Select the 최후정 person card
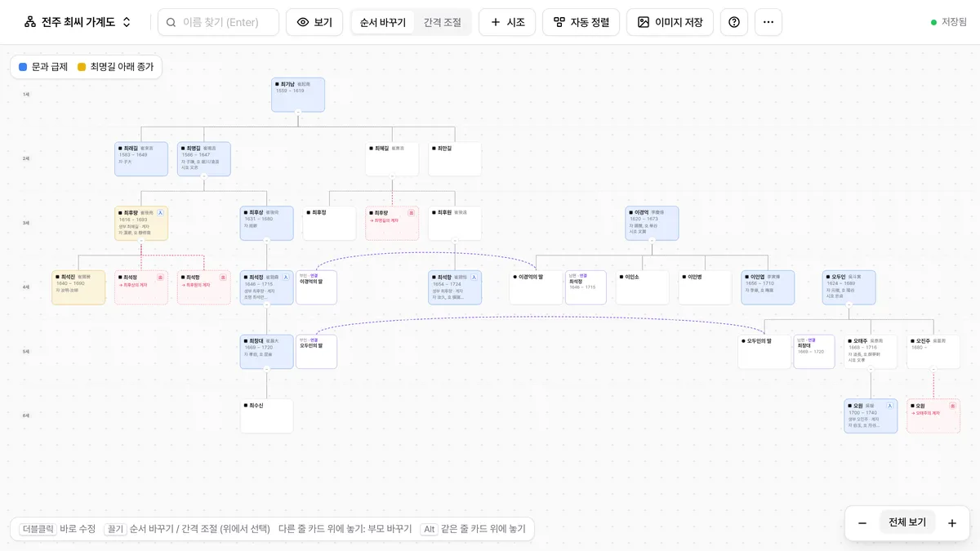Image resolution: width=980 pixels, height=551 pixels. coord(330,223)
